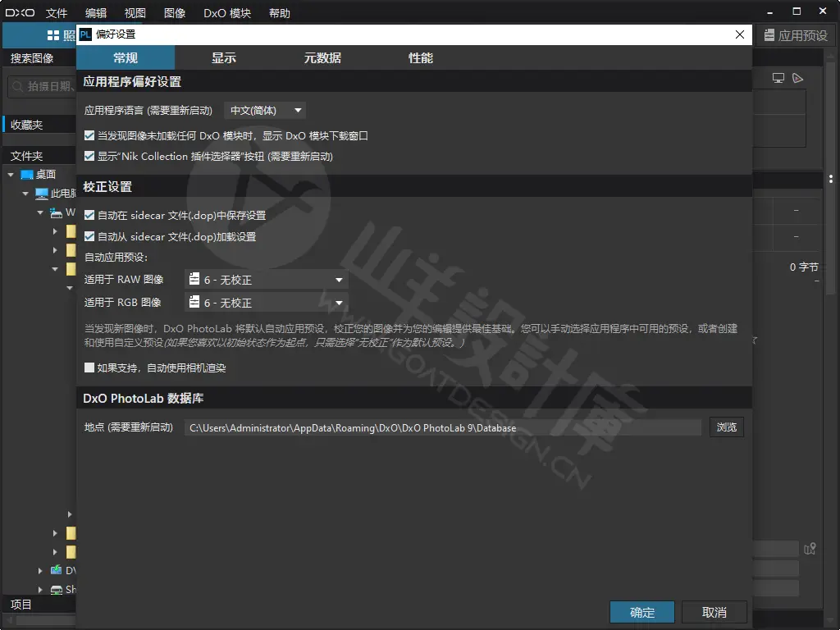The height and width of the screenshot is (630, 840).
Task: Click the D drive icon in tree
Action: click(x=57, y=571)
